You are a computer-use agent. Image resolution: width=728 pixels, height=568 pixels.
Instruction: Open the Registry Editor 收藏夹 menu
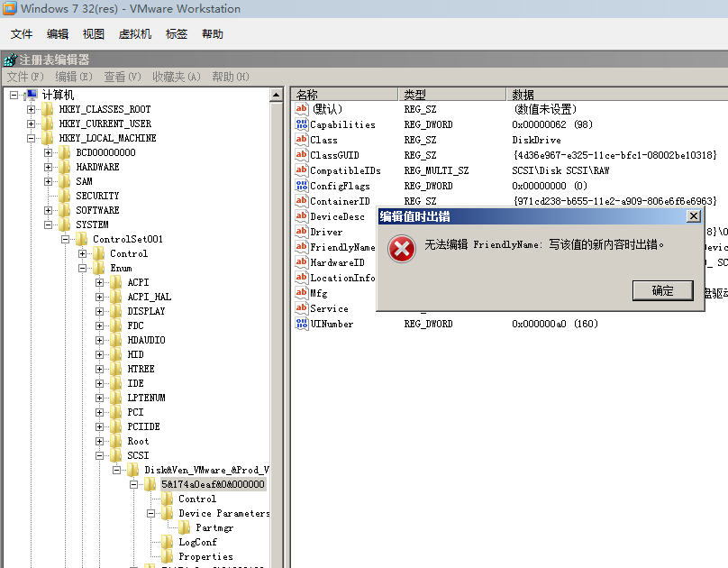177,77
